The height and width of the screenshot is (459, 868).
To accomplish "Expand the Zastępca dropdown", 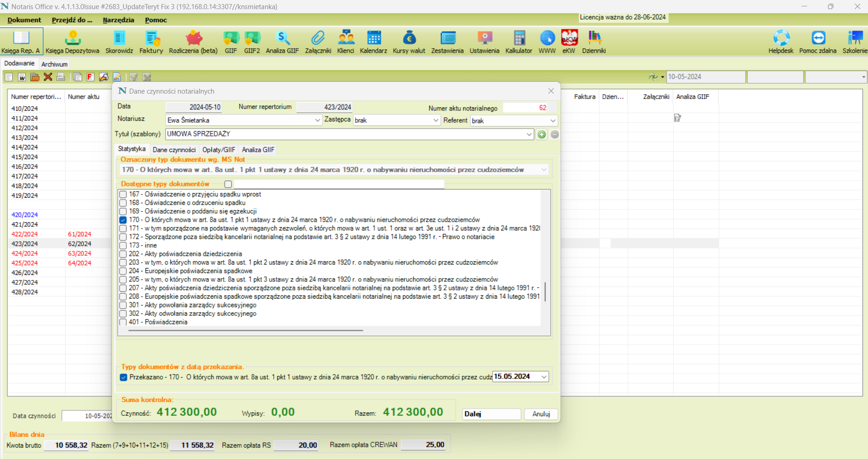I will tap(436, 120).
